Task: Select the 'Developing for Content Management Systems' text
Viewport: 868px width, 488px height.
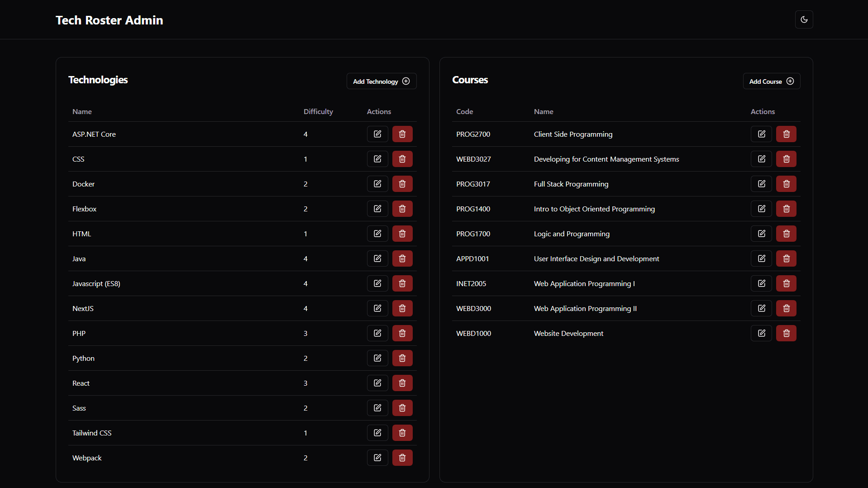Action: (606, 159)
